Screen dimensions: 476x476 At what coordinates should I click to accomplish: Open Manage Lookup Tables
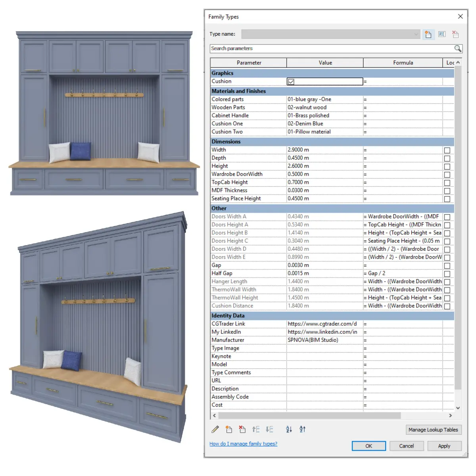coord(433,430)
